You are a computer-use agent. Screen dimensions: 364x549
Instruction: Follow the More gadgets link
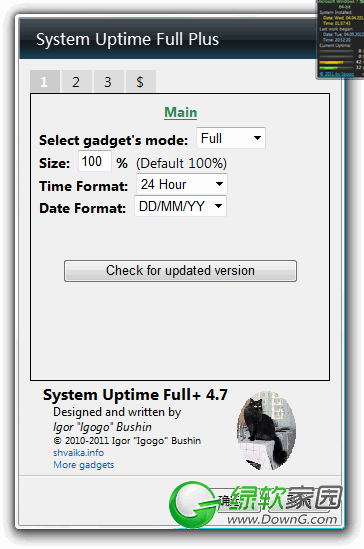coord(84,465)
